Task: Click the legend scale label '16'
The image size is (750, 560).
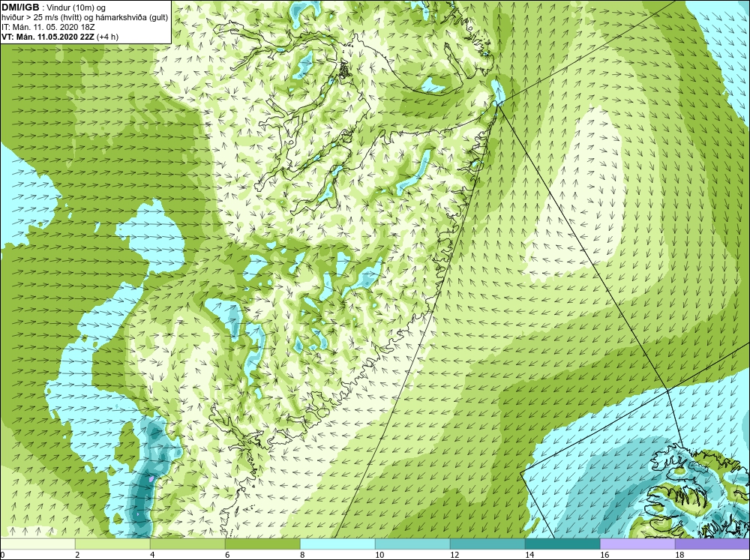Action: 604,555
